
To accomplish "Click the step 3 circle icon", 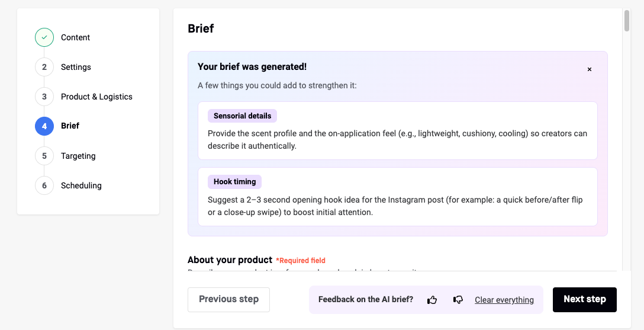I will pos(44,97).
